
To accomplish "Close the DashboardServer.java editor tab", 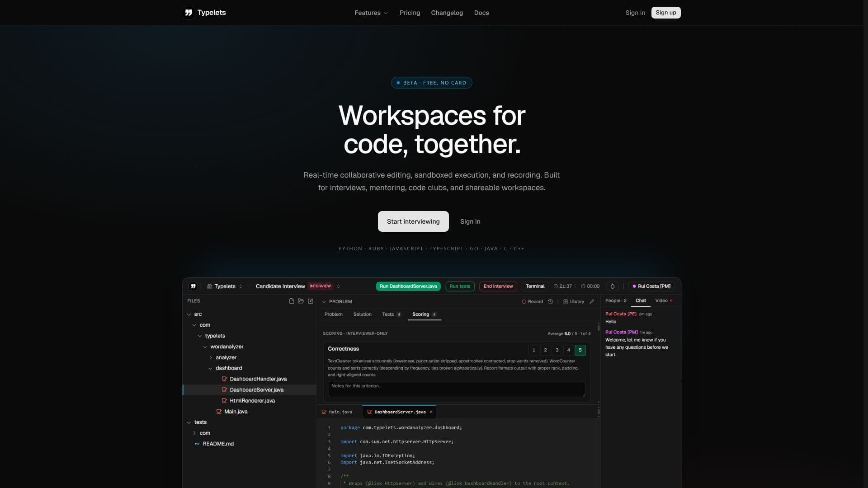I will pyautogui.click(x=431, y=412).
